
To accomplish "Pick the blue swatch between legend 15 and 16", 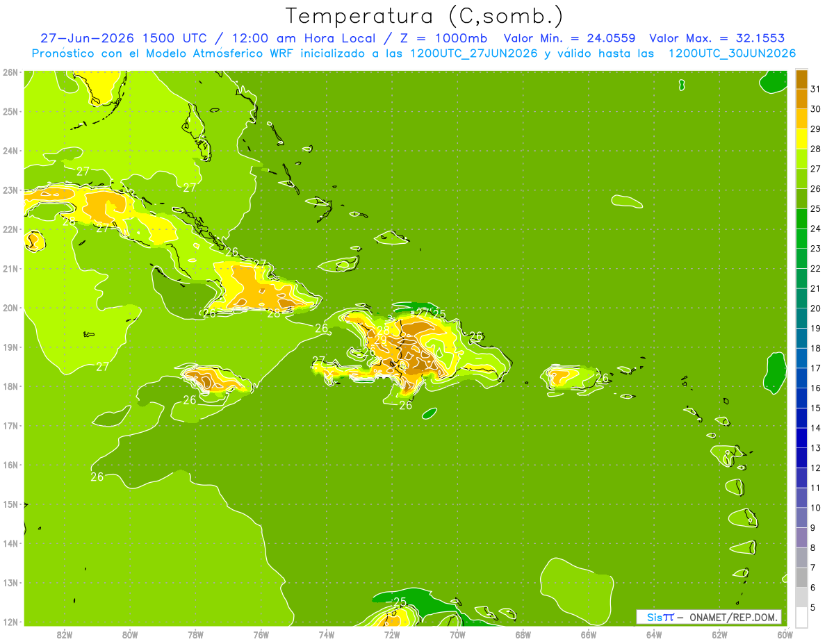I will (x=801, y=397).
